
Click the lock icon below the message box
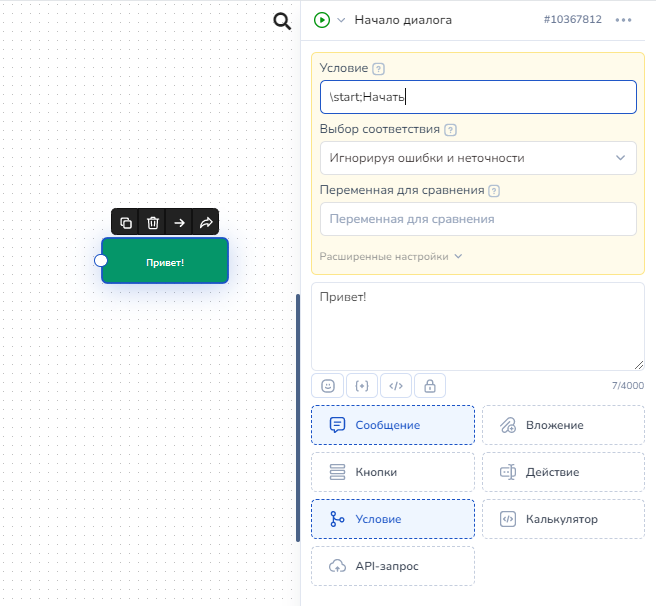click(x=430, y=386)
